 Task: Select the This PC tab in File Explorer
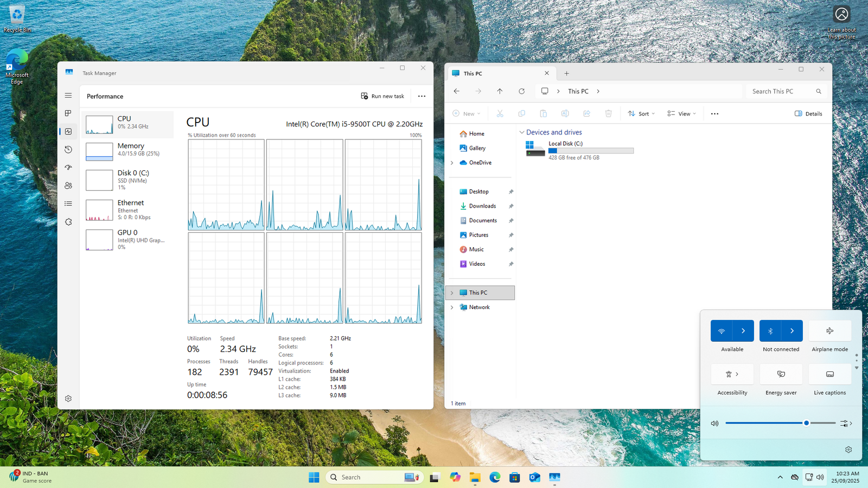point(494,73)
